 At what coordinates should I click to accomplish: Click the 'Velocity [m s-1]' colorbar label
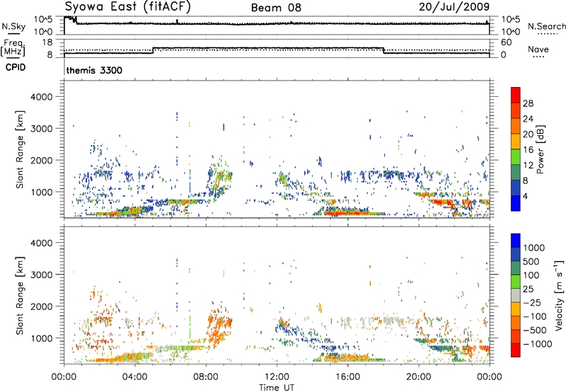point(559,295)
